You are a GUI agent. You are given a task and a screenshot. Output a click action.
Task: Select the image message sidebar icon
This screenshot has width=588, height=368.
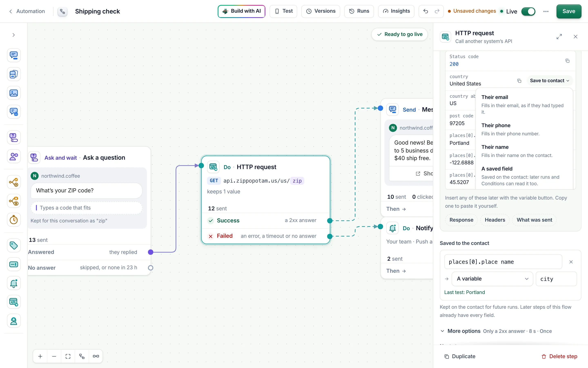pyautogui.click(x=14, y=93)
